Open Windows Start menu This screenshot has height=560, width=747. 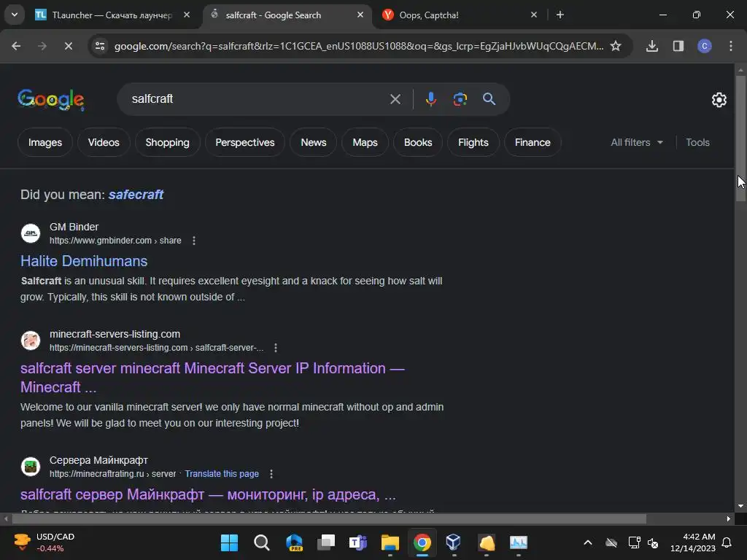click(x=229, y=542)
